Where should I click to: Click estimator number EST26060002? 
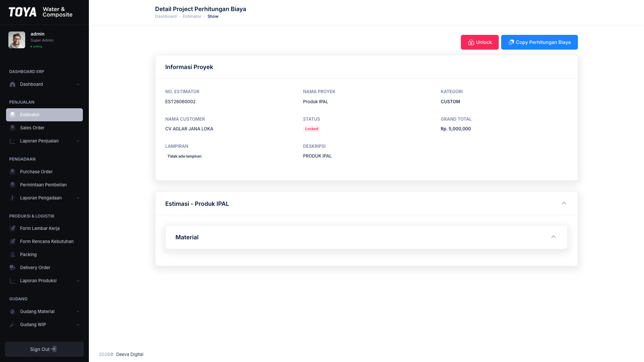click(x=180, y=102)
